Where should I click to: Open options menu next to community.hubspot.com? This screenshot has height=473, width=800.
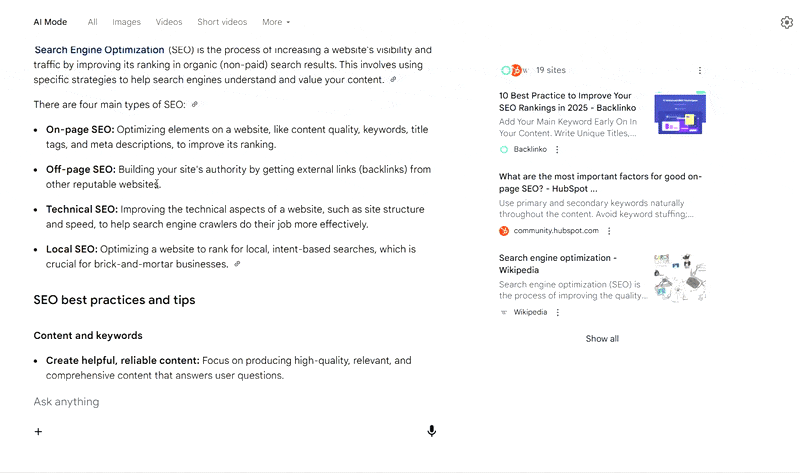(x=609, y=231)
